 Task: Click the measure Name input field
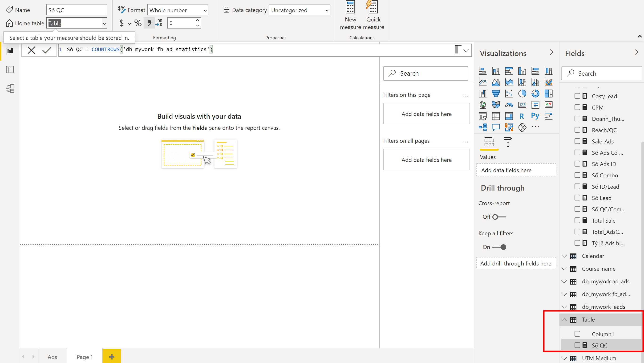pos(77,10)
